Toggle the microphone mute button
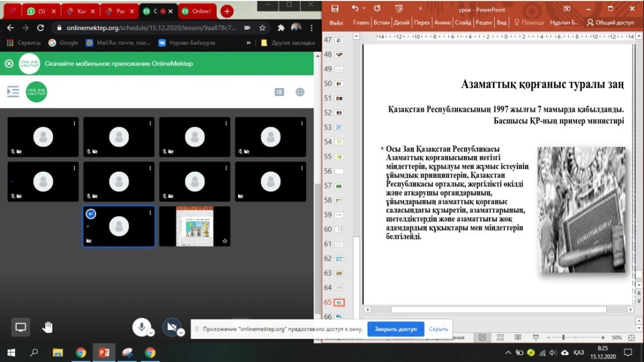Viewport: 644px width, 362px height. [x=141, y=327]
